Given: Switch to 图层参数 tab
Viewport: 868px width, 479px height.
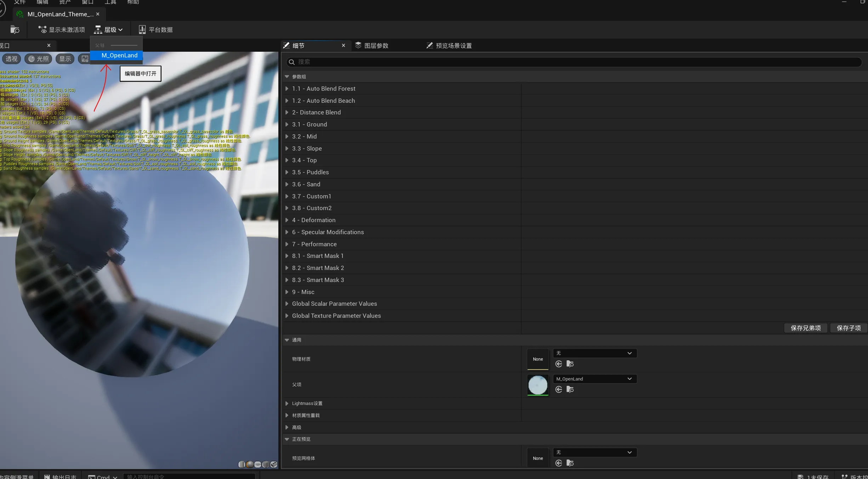Looking at the screenshot, I should pos(372,46).
